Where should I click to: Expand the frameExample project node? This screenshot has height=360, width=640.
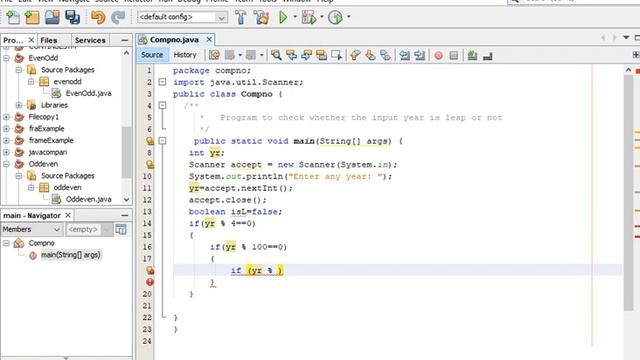tap(7, 140)
